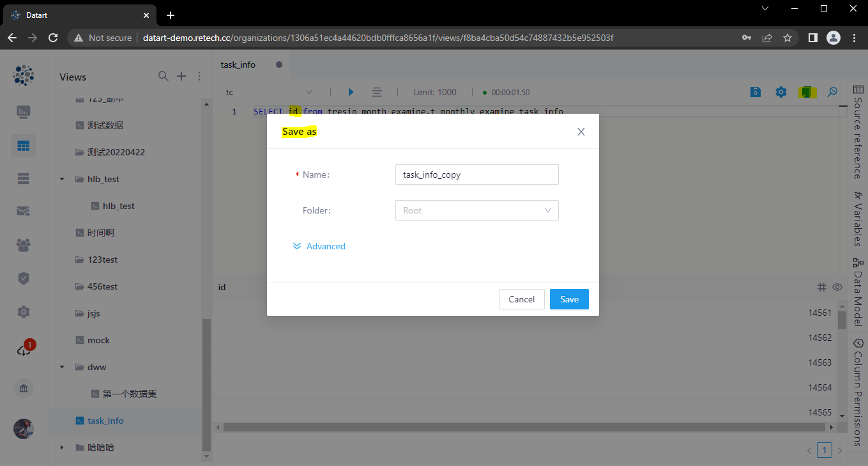Format the SQL with the beautify icon
Screen dimensions: 868x466
(377, 92)
